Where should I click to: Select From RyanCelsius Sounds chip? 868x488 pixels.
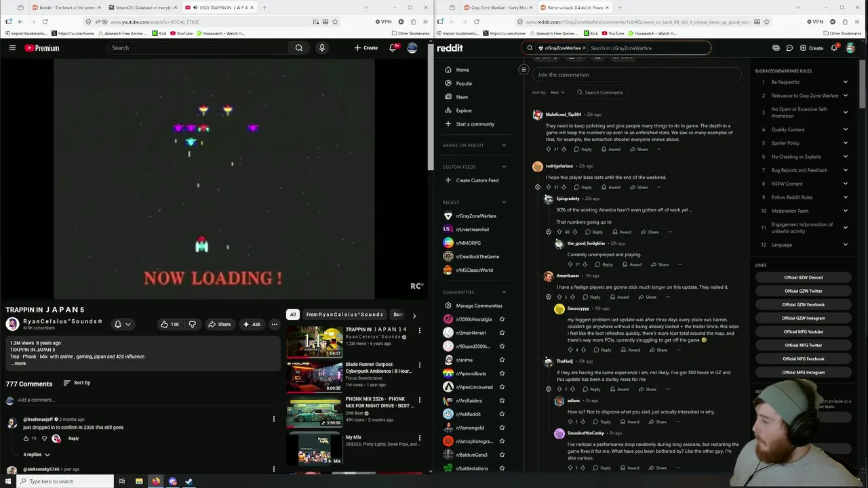(344, 314)
